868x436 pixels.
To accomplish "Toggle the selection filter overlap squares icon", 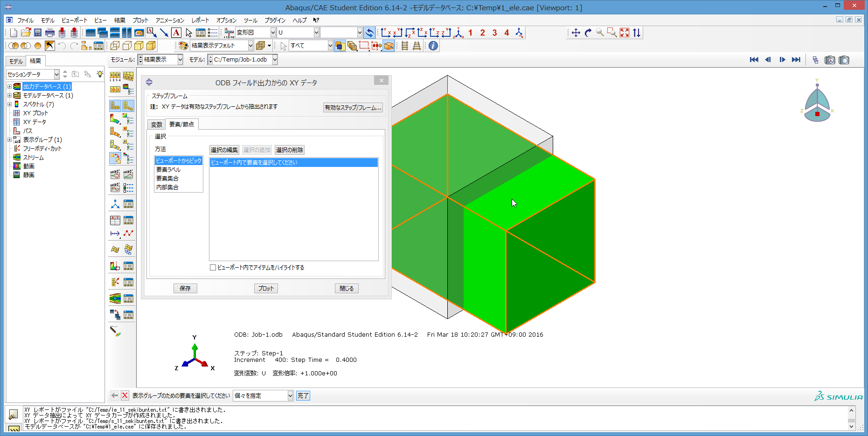I will tap(340, 46).
